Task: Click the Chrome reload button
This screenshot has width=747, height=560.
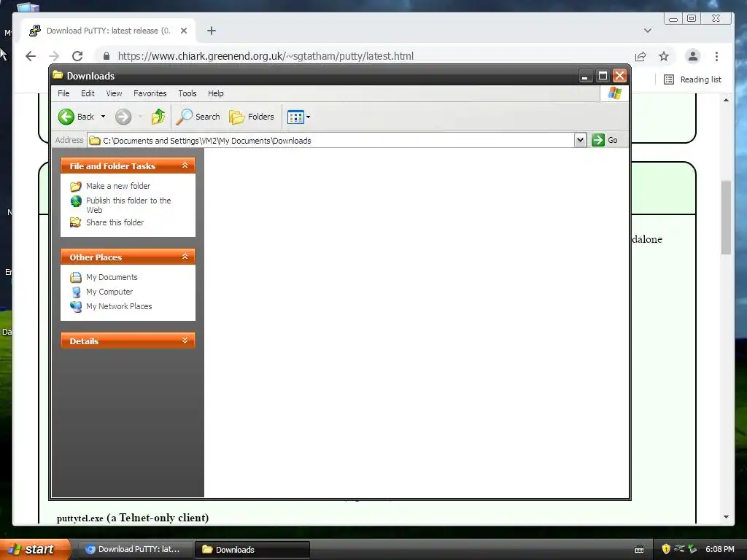Action: [x=77, y=56]
